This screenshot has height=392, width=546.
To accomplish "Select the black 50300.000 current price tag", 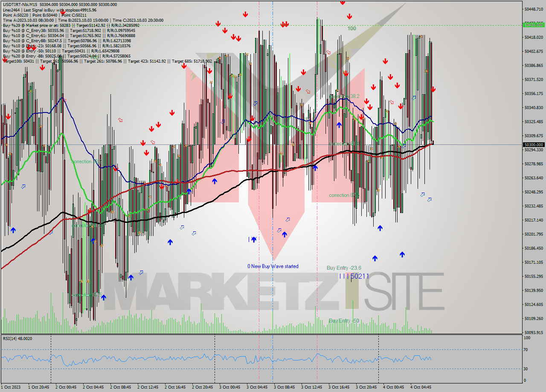I will (534, 144).
